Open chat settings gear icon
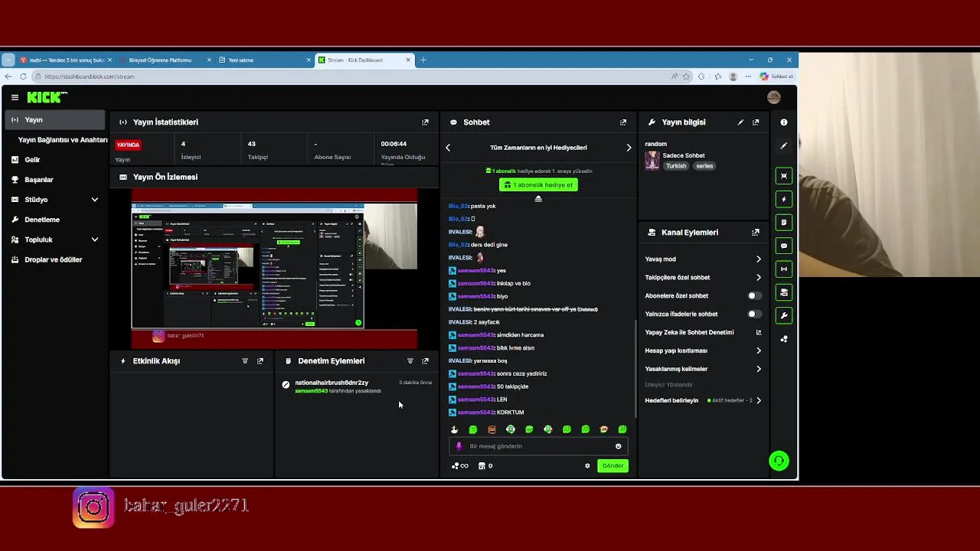This screenshot has width=980, height=551. [587, 466]
